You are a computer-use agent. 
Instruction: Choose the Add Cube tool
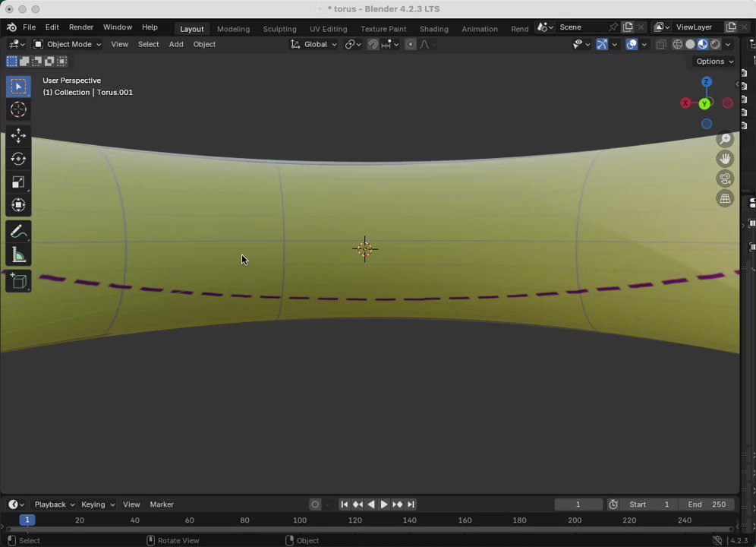click(x=18, y=282)
